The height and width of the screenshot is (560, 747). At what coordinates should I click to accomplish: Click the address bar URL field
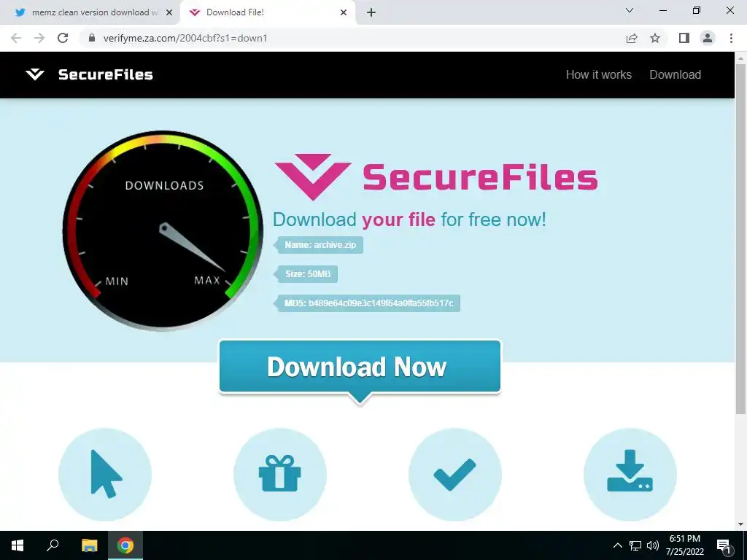tap(352, 38)
